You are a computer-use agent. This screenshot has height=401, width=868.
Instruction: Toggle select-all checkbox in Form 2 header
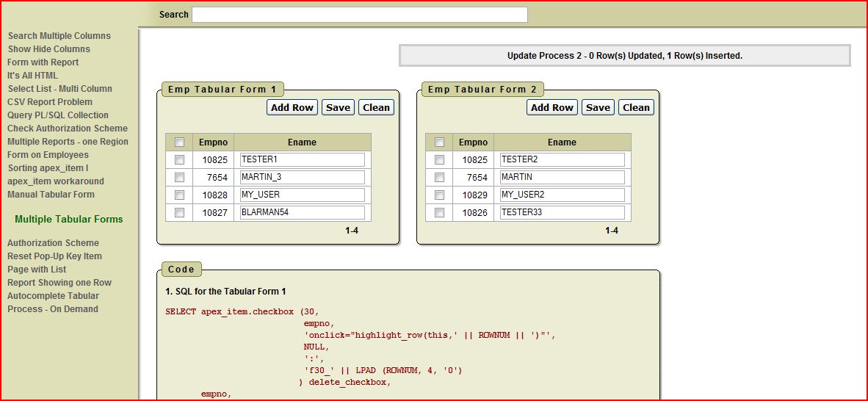[x=439, y=142]
